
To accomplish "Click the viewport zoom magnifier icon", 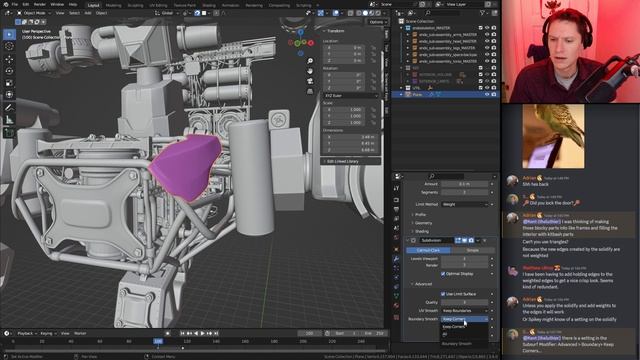I will click(x=310, y=61).
